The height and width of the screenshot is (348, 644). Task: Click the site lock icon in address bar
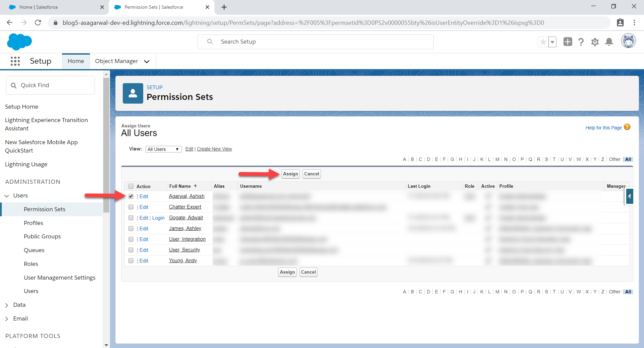pos(56,23)
